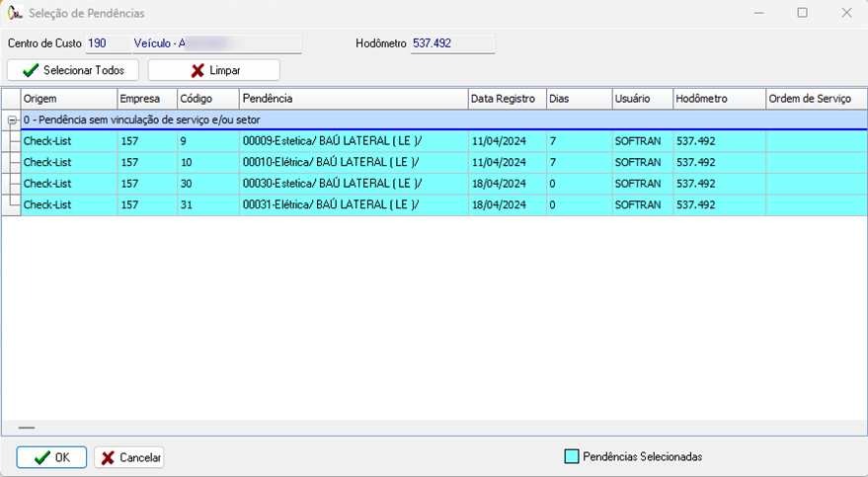
Task: Click the 18/04/2024 date in row 00031
Action: pyautogui.click(x=507, y=204)
